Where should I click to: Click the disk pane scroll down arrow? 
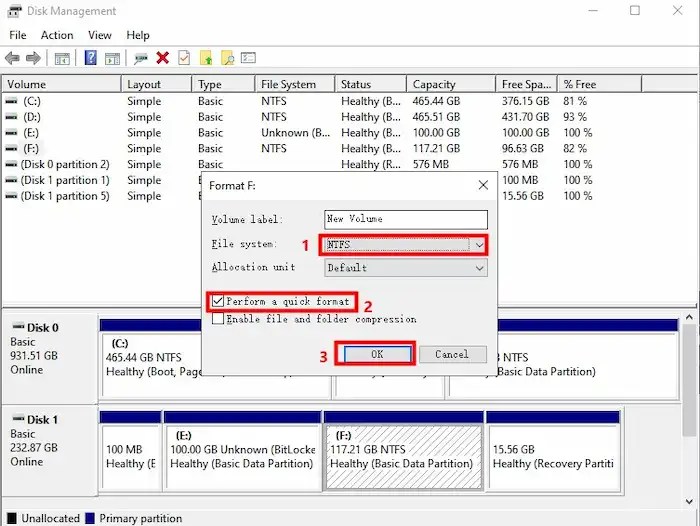click(x=689, y=501)
